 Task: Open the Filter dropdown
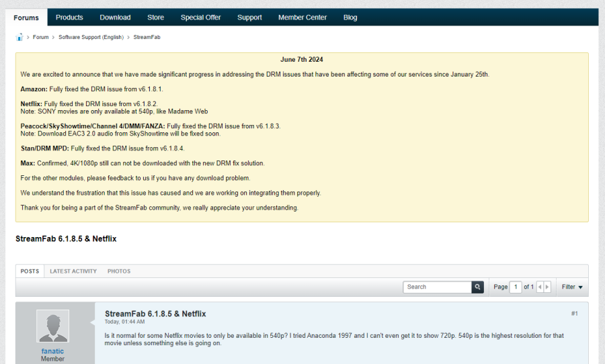(x=572, y=287)
